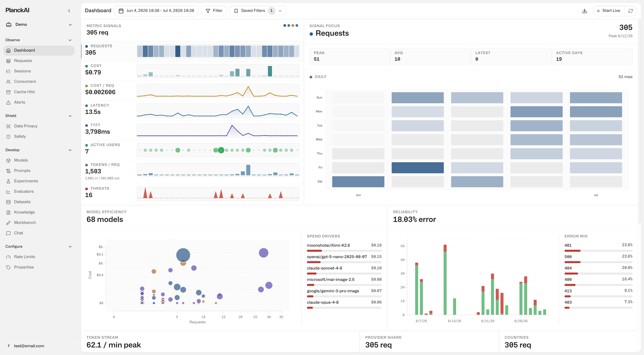Click the Cache Hits archive icon
This screenshot has width=644, height=355.
click(9, 92)
